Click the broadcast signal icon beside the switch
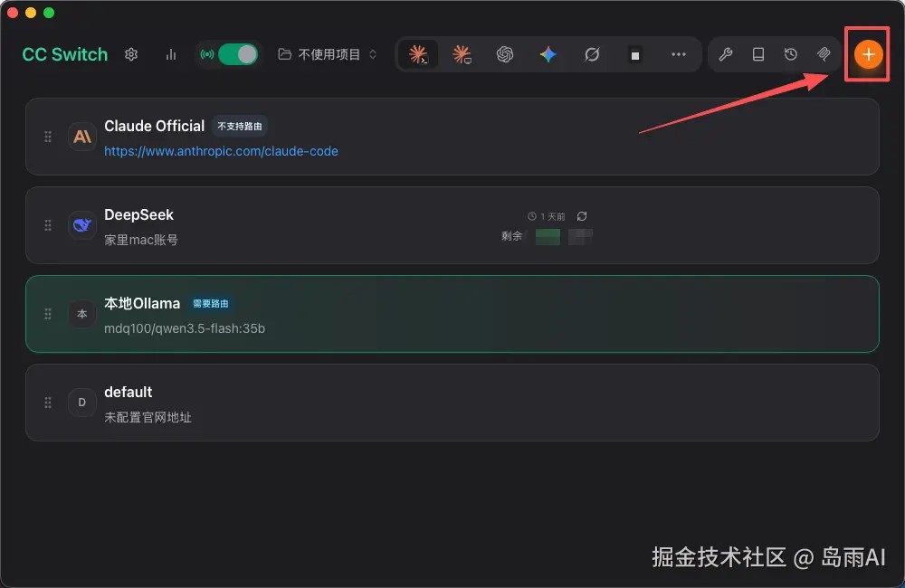The image size is (905, 588). point(206,54)
